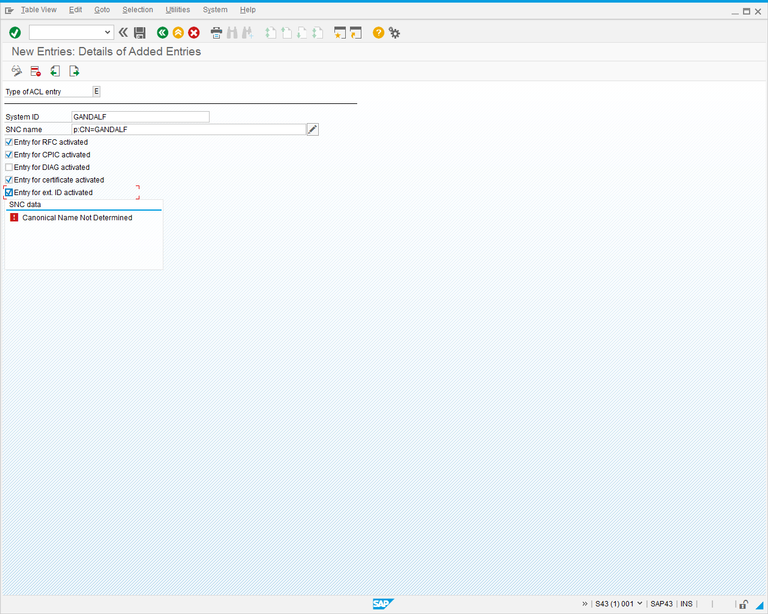
Task: Open the Selection menu
Action: point(138,10)
